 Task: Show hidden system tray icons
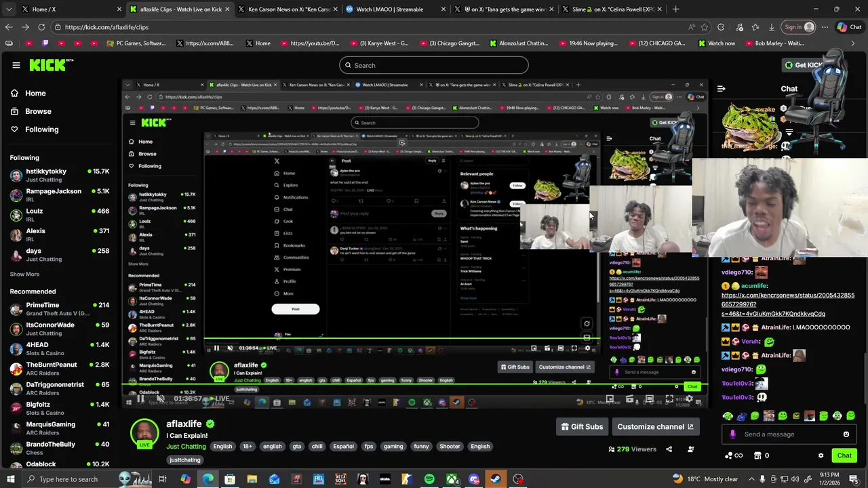point(751,479)
